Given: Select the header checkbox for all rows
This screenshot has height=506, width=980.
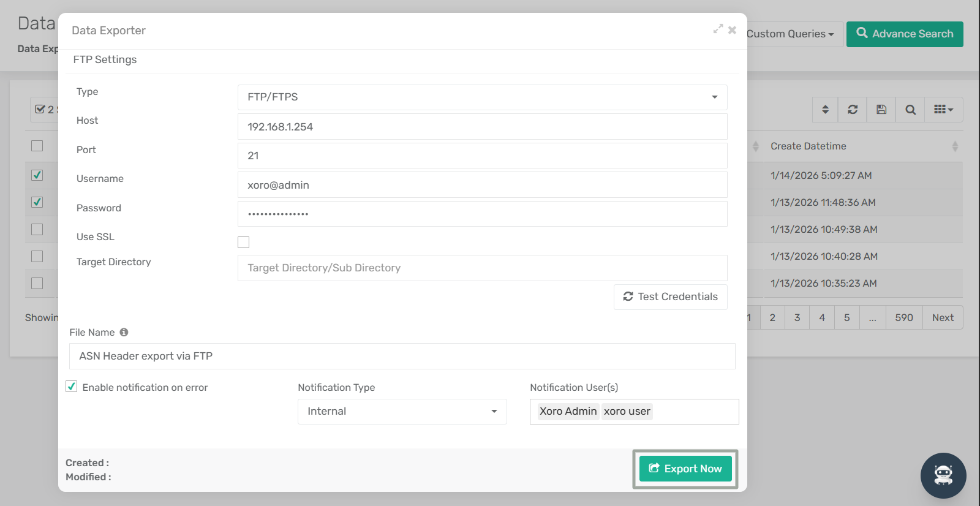Looking at the screenshot, I should coord(37,146).
